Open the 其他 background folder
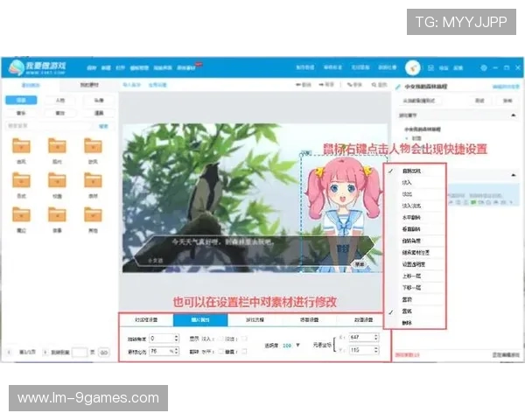Screen dimensions: 525x420 tap(93, 214)
